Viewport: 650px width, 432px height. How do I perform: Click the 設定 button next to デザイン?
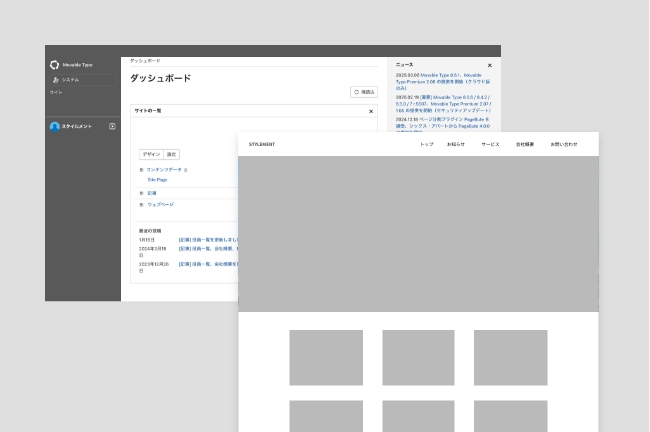172,154
